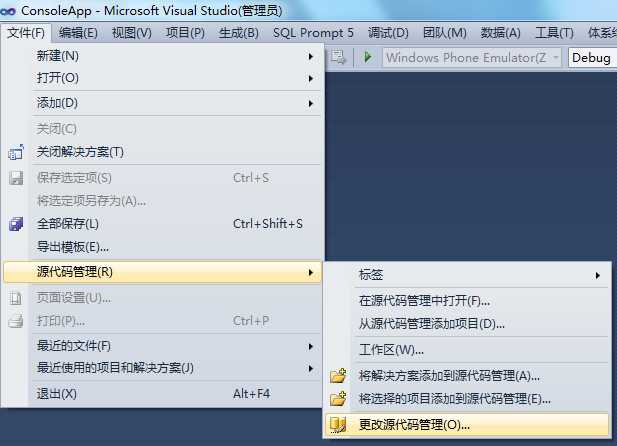The height and width of the screenshot is (446, 617).
Task: Open the SQL Prompt 5 menu
Action: [x=313, y=33]
